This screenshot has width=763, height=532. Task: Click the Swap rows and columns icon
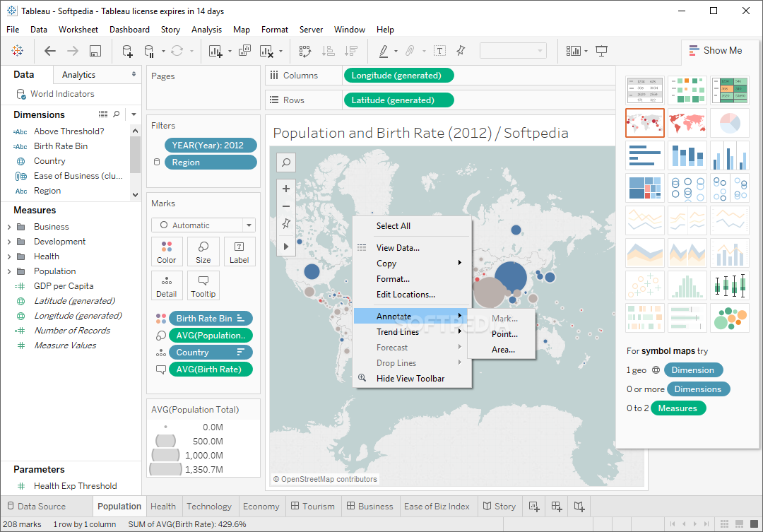(x=305, y=51)
